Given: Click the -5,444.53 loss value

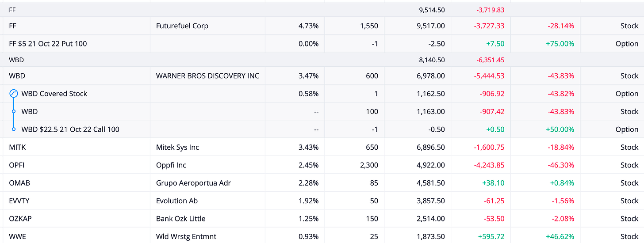Looking at the screenshot, I should tap(489, 76).
